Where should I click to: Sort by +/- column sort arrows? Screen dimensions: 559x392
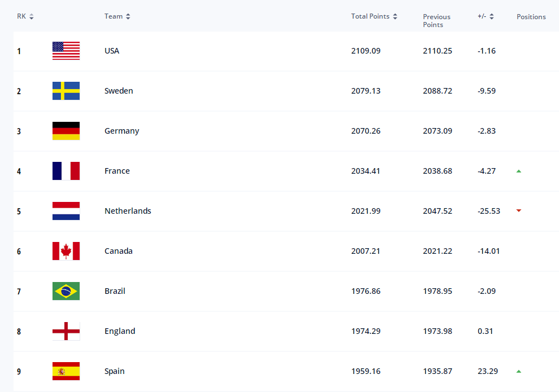coord(492,16)
